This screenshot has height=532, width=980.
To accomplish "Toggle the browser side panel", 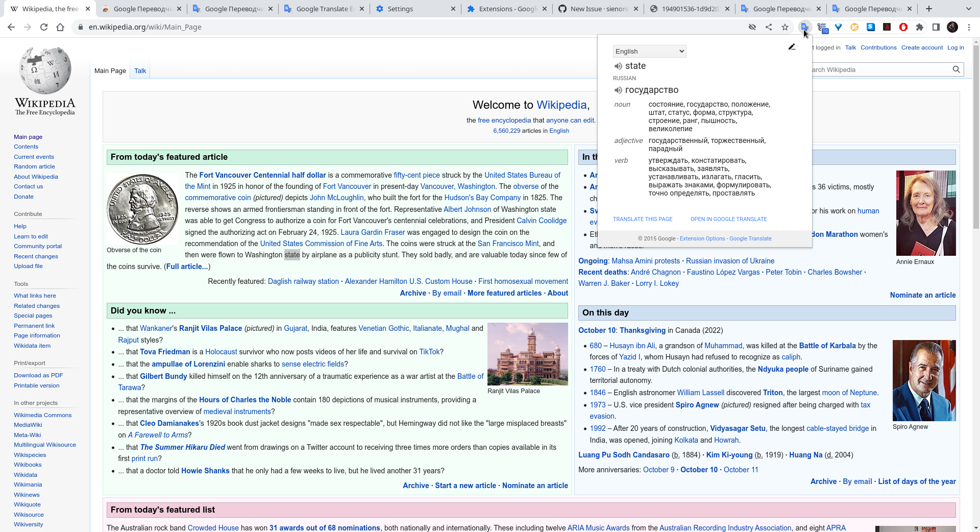I will [x=936, y=27].
